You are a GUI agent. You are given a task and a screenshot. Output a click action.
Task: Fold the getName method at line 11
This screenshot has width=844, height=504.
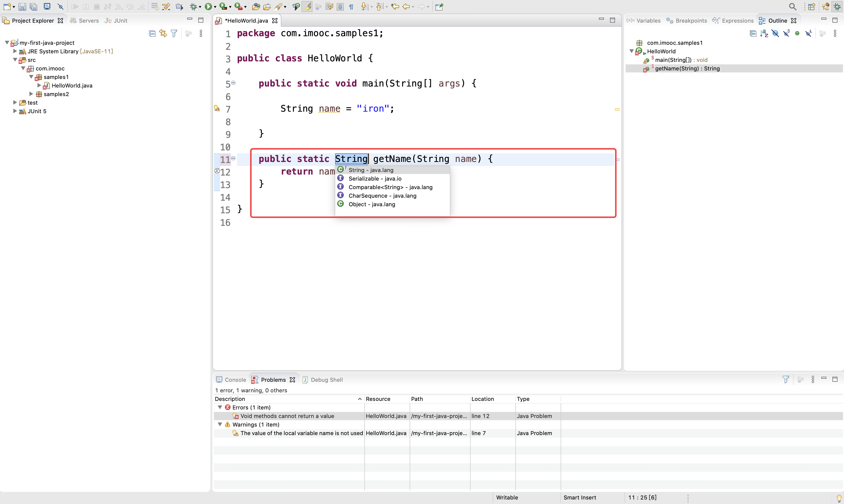tap(234, 158)
